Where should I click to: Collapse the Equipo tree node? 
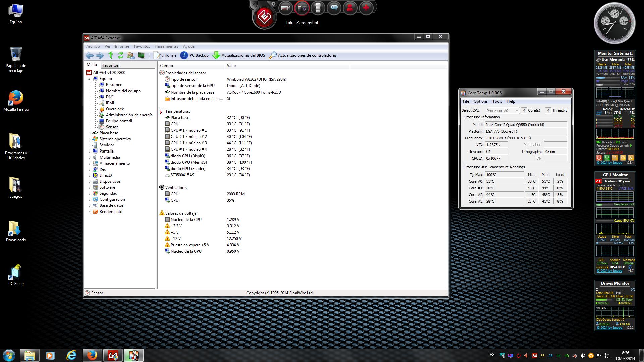click(90, 79)
